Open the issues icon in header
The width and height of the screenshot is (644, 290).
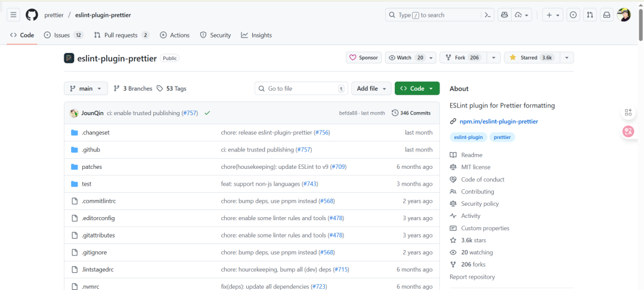point(574,15)
